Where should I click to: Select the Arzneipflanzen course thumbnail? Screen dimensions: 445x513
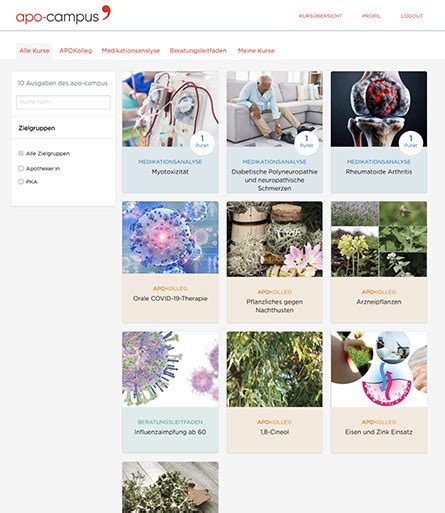[x=379, y=239]
